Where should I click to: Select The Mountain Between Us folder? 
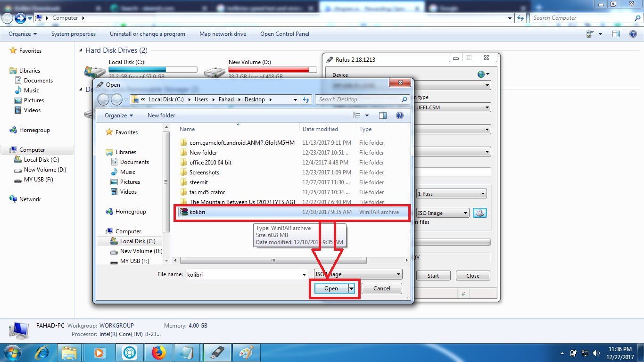[x=242, y=202]
